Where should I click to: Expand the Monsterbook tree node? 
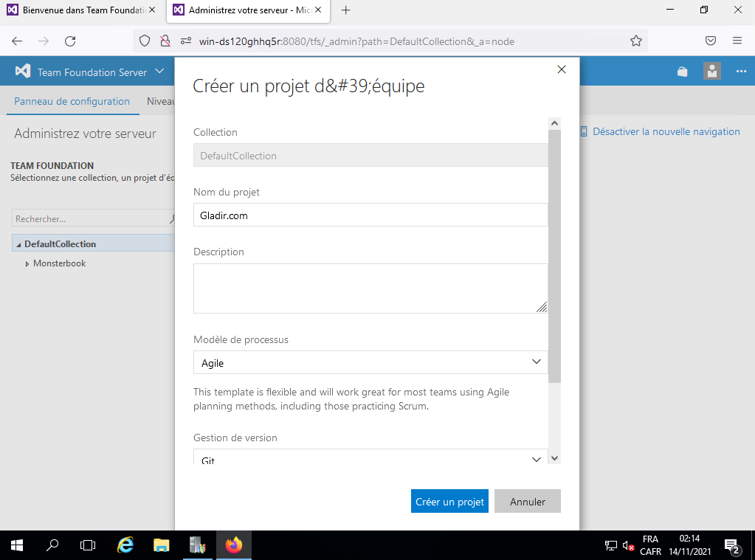coord(27,264)
